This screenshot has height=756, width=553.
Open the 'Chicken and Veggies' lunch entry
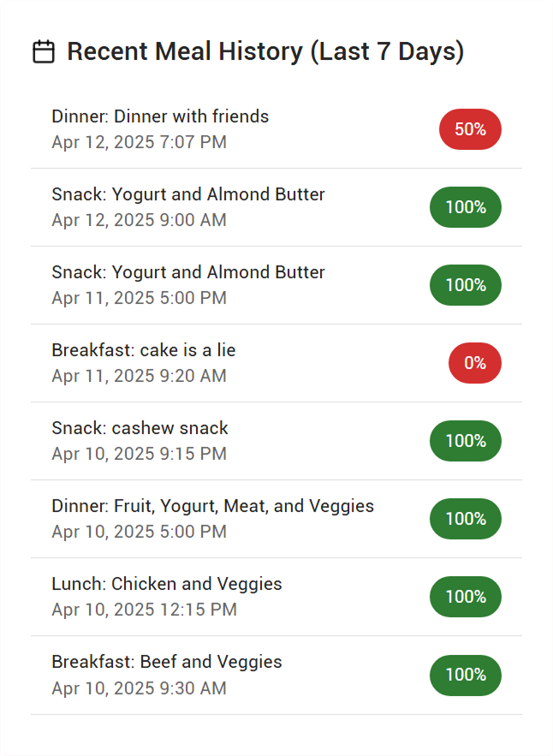(x=276, y=597)
